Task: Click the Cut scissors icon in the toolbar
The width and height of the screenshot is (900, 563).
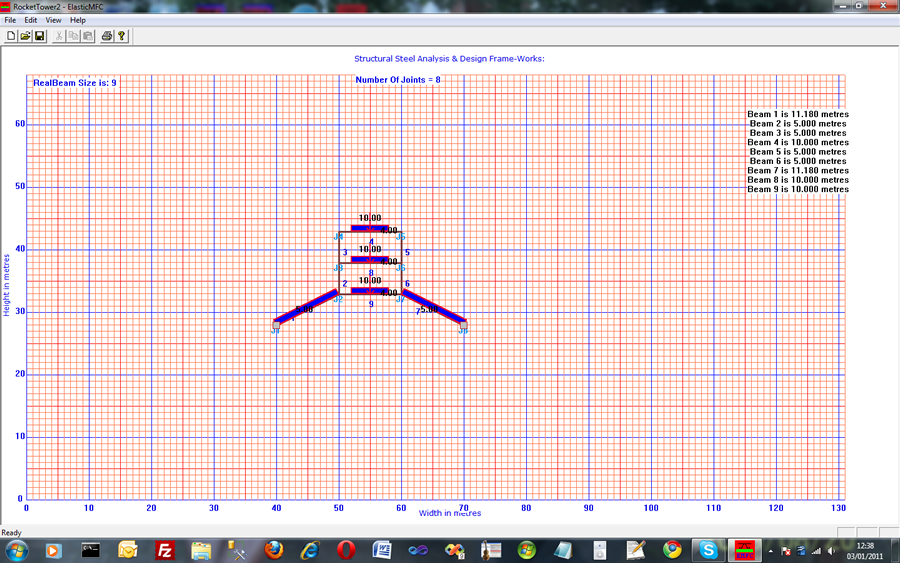Action: [59, 36]
